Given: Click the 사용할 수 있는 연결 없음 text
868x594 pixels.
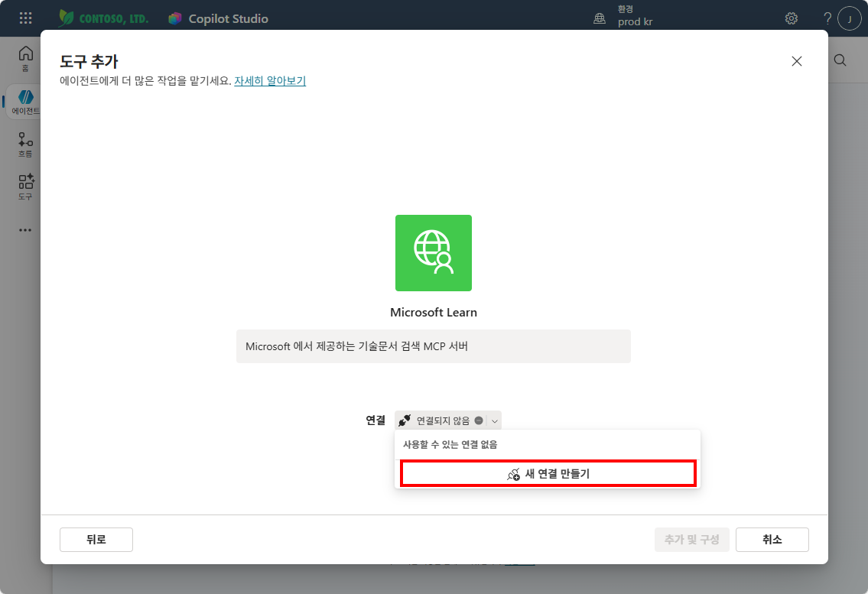Looking at the screenshot, I should (450, 444).
